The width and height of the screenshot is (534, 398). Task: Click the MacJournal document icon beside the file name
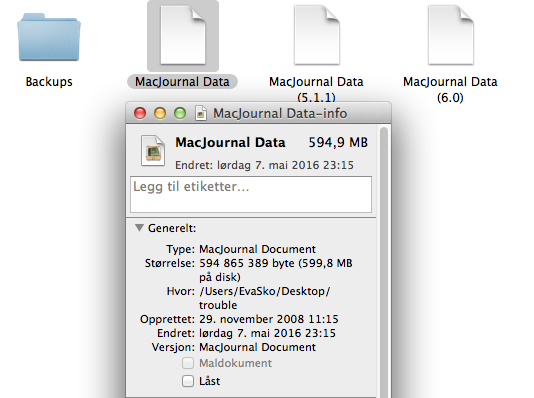[153, 151]
